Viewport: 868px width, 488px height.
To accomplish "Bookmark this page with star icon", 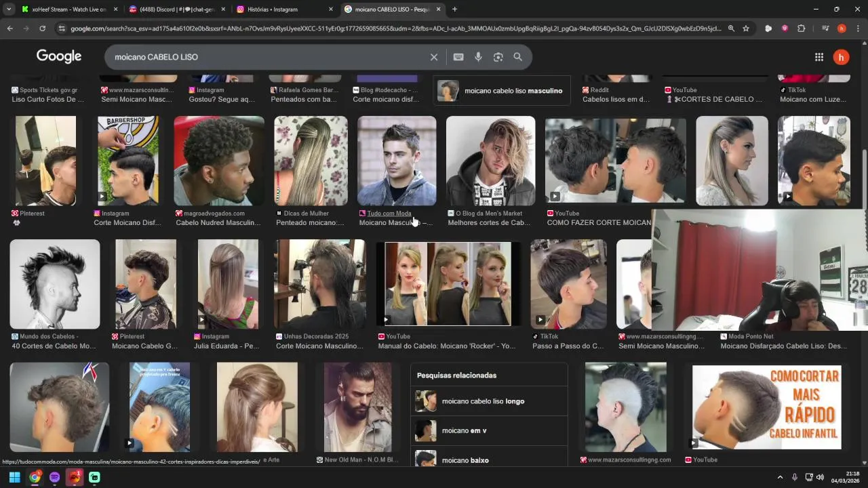I will pyautogui.click(x=746, y=28).
